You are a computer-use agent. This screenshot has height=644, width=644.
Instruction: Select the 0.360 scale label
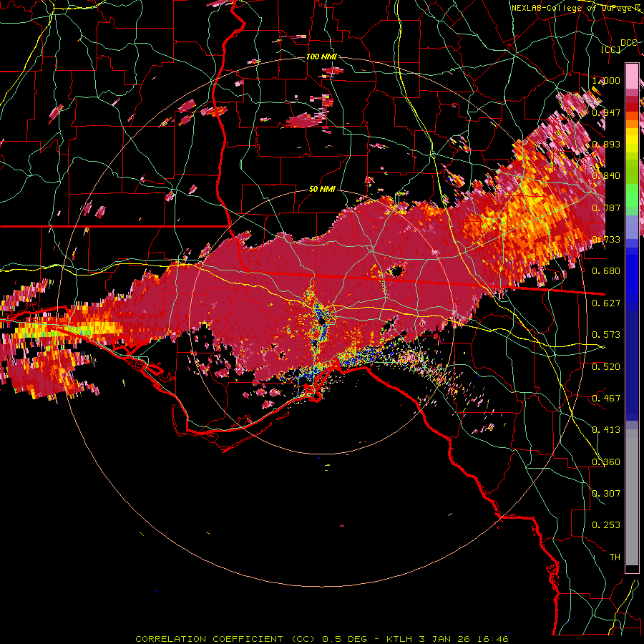click(x=606, y=462)
